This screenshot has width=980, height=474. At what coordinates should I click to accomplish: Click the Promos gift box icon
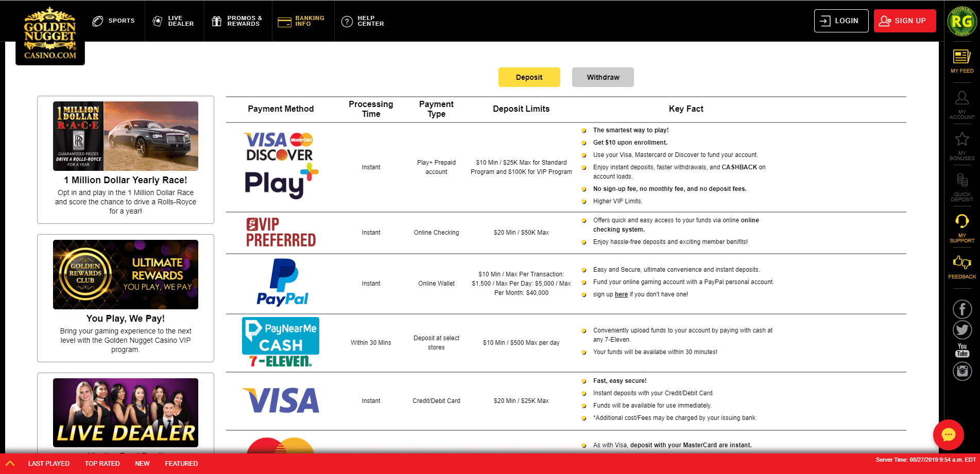[217, 21]
